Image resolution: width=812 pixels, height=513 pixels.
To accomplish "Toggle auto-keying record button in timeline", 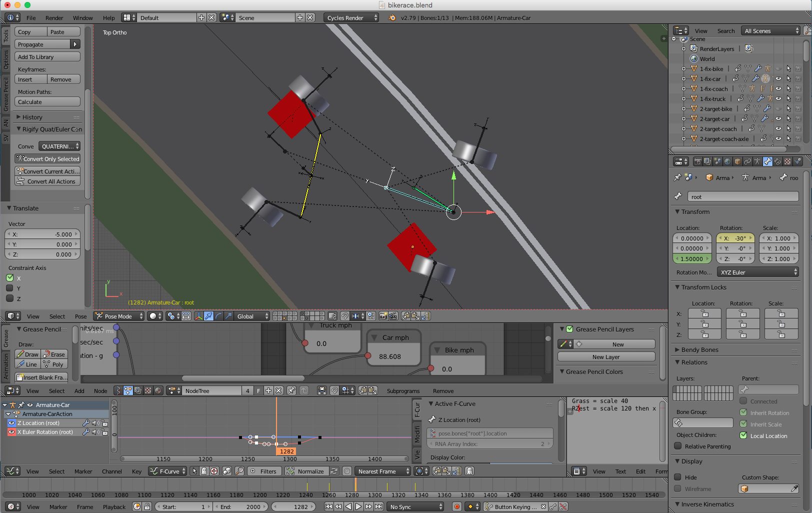I will click(456, 506).
